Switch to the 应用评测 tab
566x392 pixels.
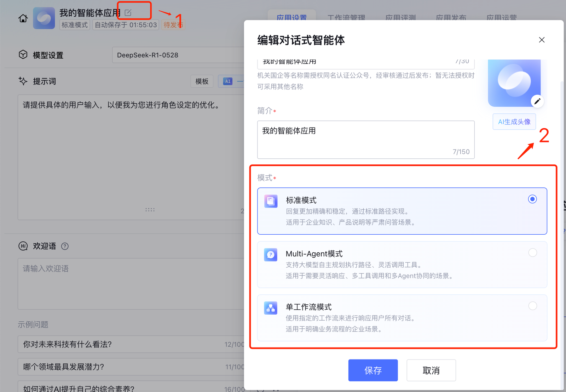[400, 17]
